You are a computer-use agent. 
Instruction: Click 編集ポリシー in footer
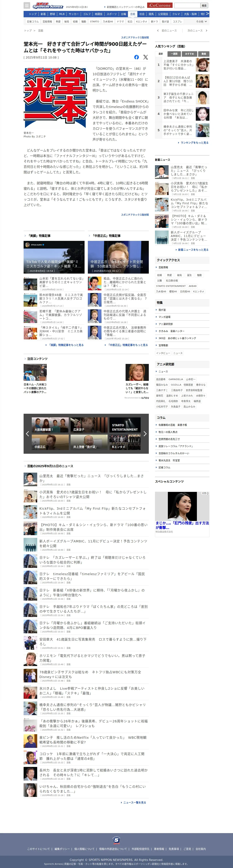[x=62, y=849]
